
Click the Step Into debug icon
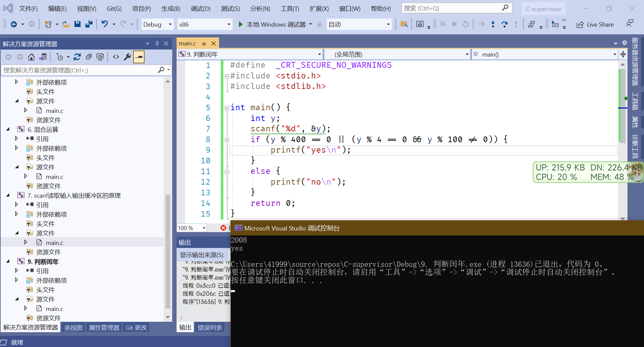pyautogui.click(x=493, y=24)
